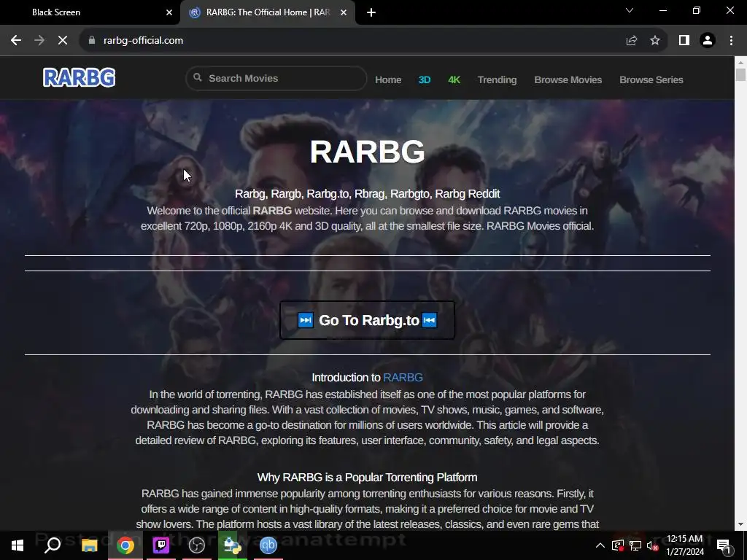This screenshot has height=560, width=747.
Task: Open the Trending nav link
Action: click(497, 79)
